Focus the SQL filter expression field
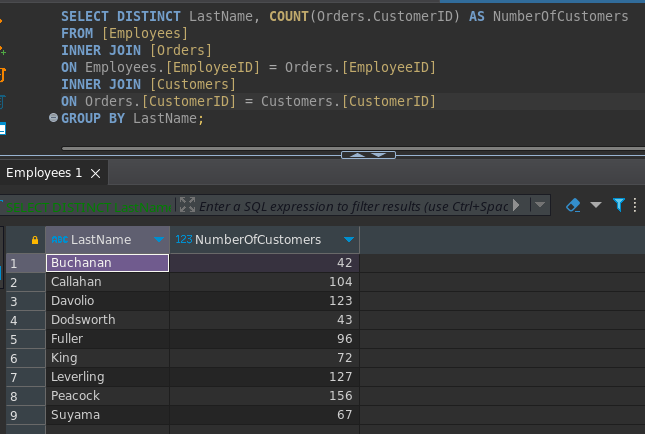Screen dimensions: 645x434 (353, 206)
